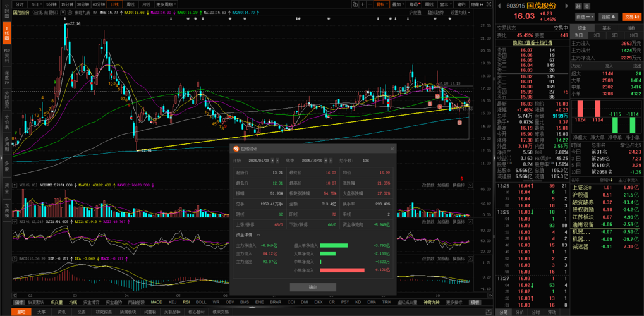Screen dimensions: 644x316
Task: Click the fullscreen icon in the chart toolbar
Action: (x=489, y=4)
